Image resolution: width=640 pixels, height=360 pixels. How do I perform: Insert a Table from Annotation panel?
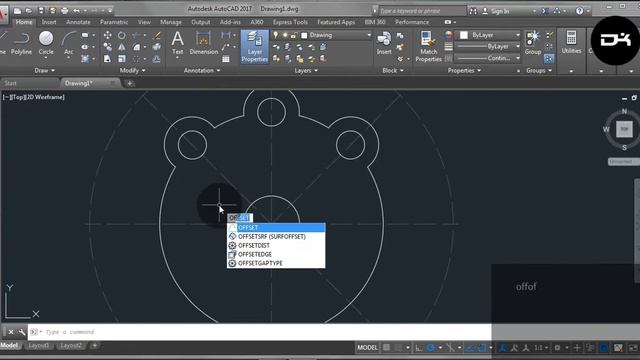point(226,59)
